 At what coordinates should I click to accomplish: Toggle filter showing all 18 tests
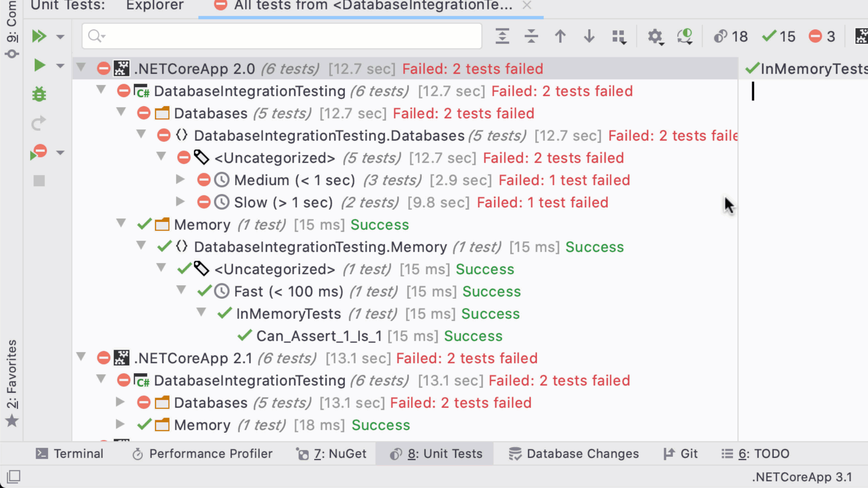(731, 36)
